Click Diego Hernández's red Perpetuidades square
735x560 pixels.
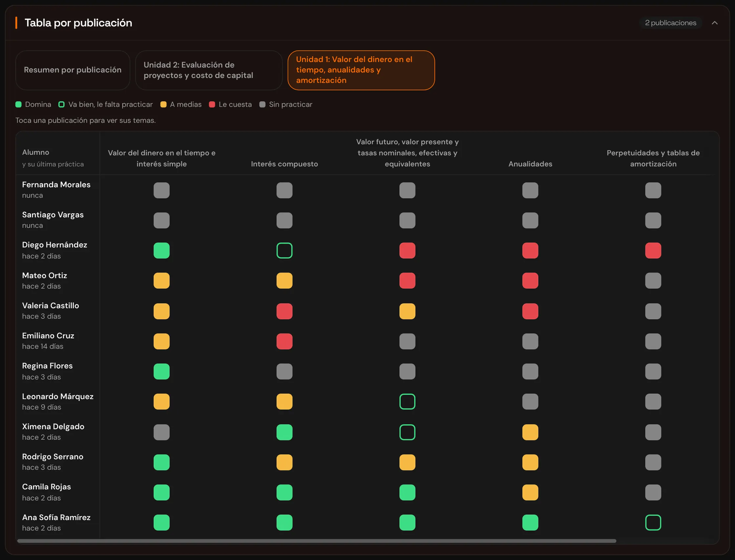[x=653, y=250]
